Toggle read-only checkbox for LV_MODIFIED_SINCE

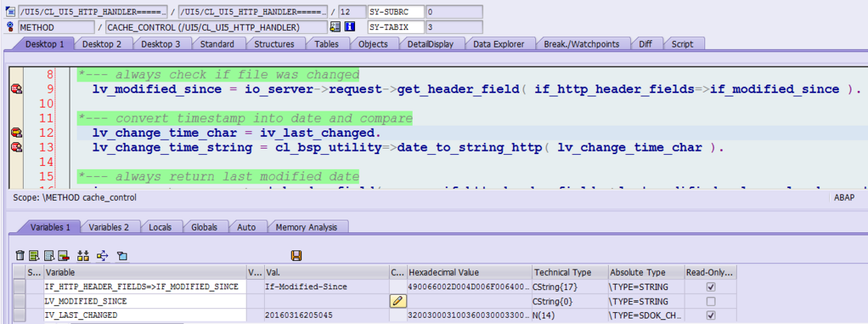pos(711,301)
